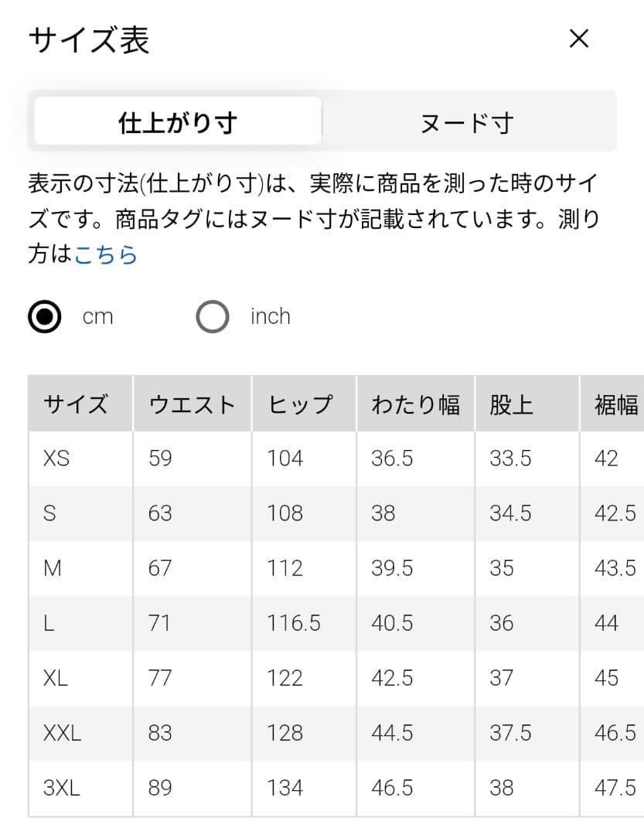Click the XL row わたり幅 value 42.5

(x=392, y=679)
